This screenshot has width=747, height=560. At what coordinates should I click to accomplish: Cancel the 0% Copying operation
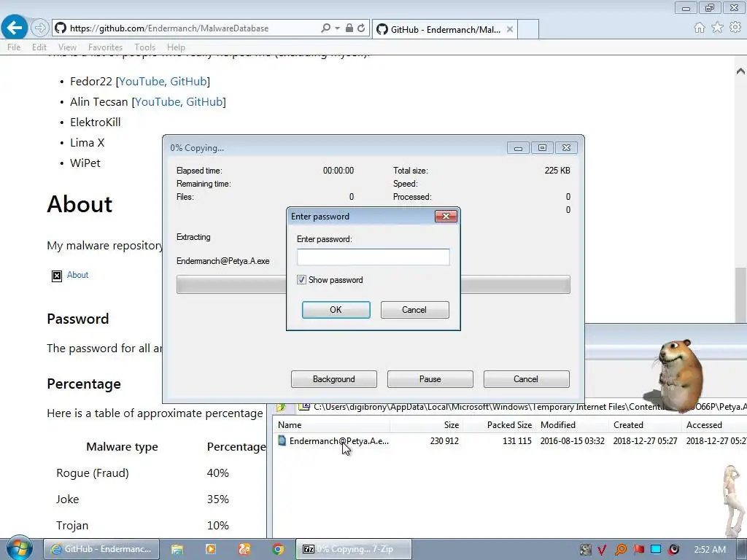526,379
